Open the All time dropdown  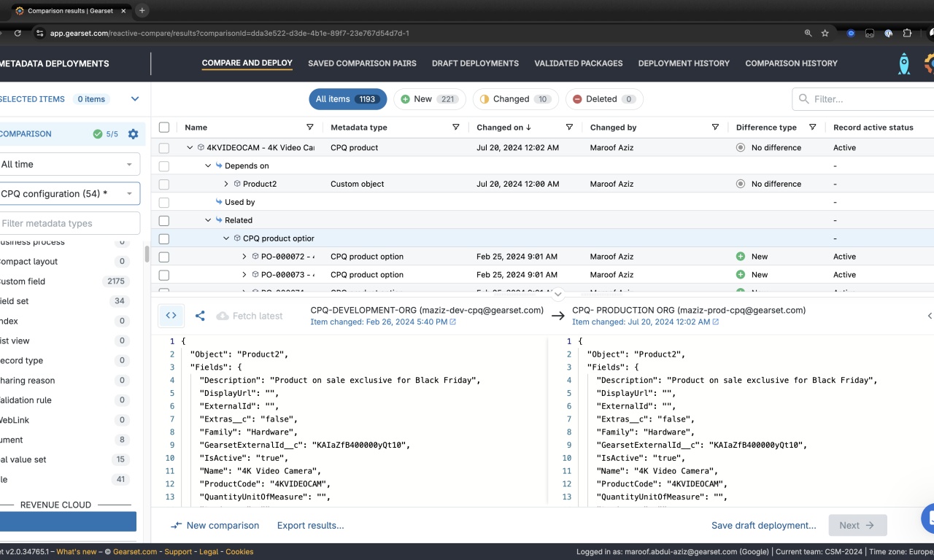(x=69, y=164)
